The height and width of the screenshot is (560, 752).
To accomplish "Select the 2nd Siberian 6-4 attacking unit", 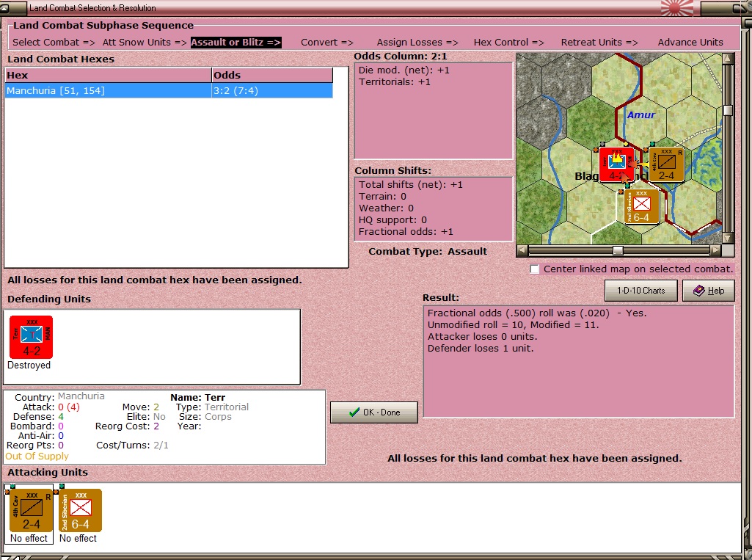I will [80, 510].
